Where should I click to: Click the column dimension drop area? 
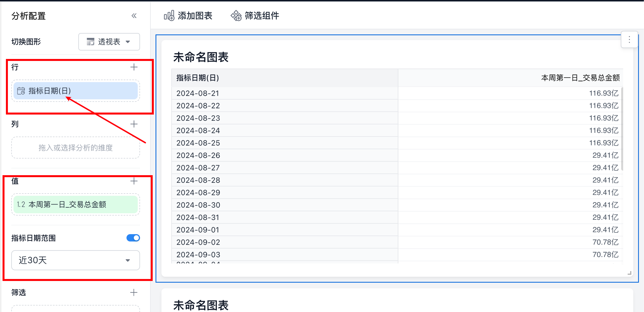75,148
